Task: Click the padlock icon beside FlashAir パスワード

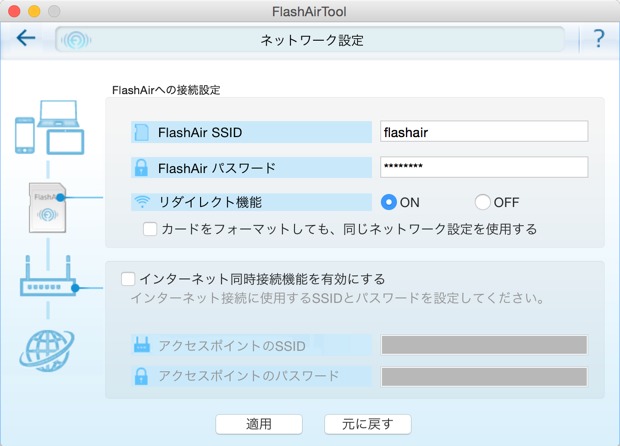Action: 141,168
